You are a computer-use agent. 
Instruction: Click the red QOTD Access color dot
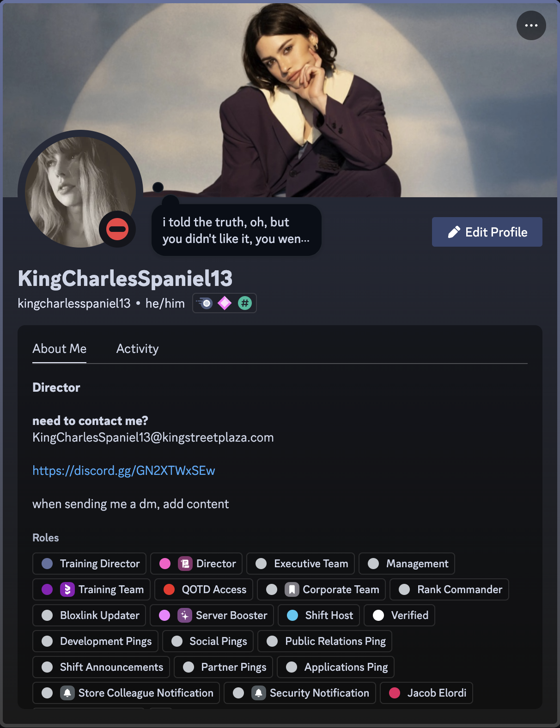point(169,589)
